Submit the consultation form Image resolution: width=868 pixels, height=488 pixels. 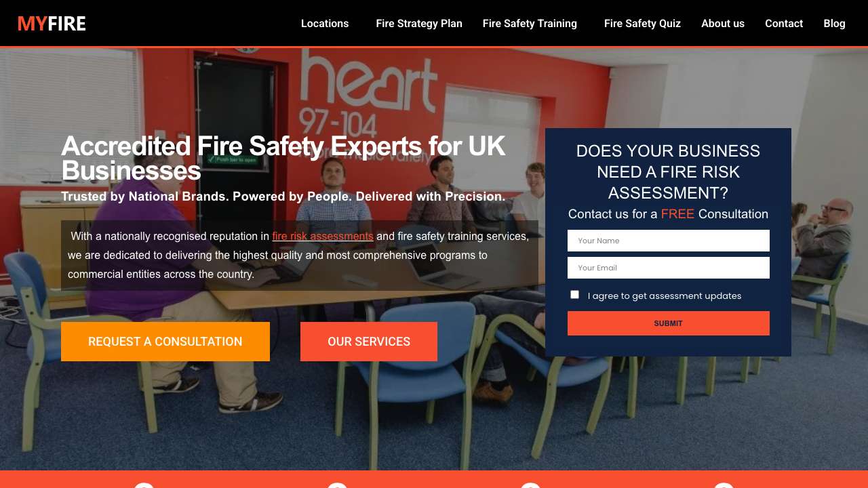click(x=669, y=323)
